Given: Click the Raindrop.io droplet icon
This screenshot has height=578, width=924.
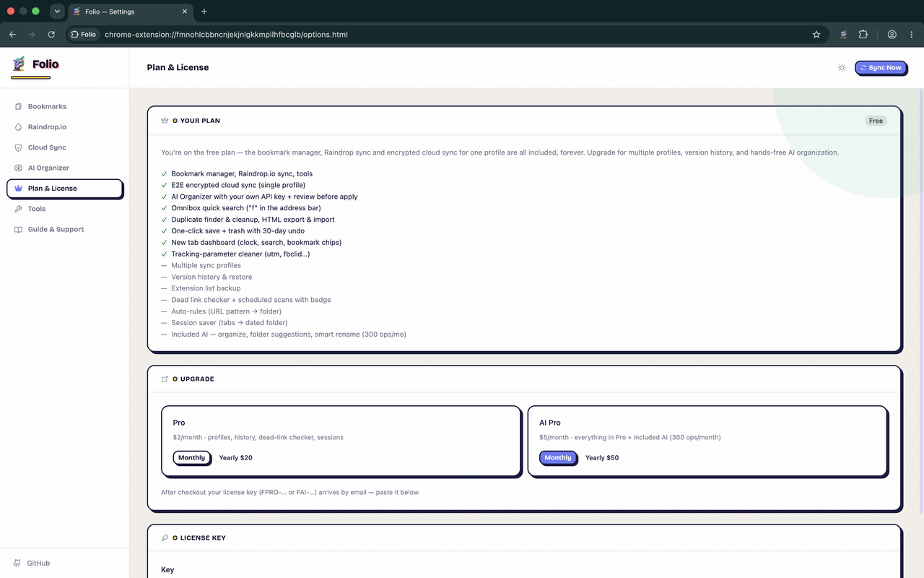Looking at the screenshot, I should [18, 127].
